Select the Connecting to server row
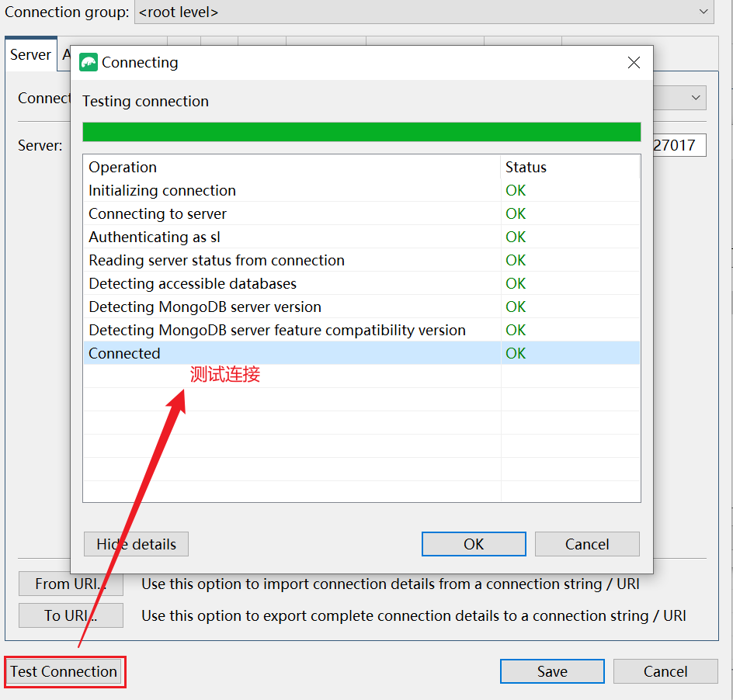Screen dimensions: 733x700 coord(361,213)
